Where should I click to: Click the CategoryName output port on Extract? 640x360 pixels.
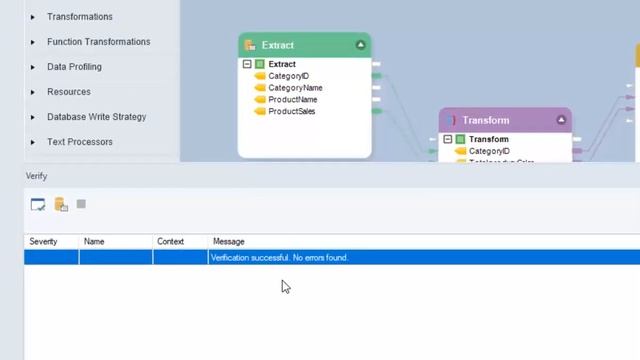pyautogui.click(x=376, y=87)
